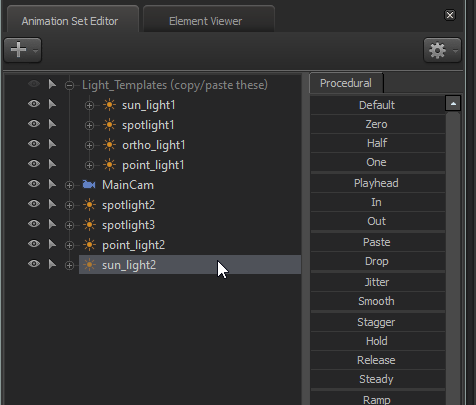476x405 pixels.
Task: Click the preset list scroll-up arrow
Action: point(453,104)
